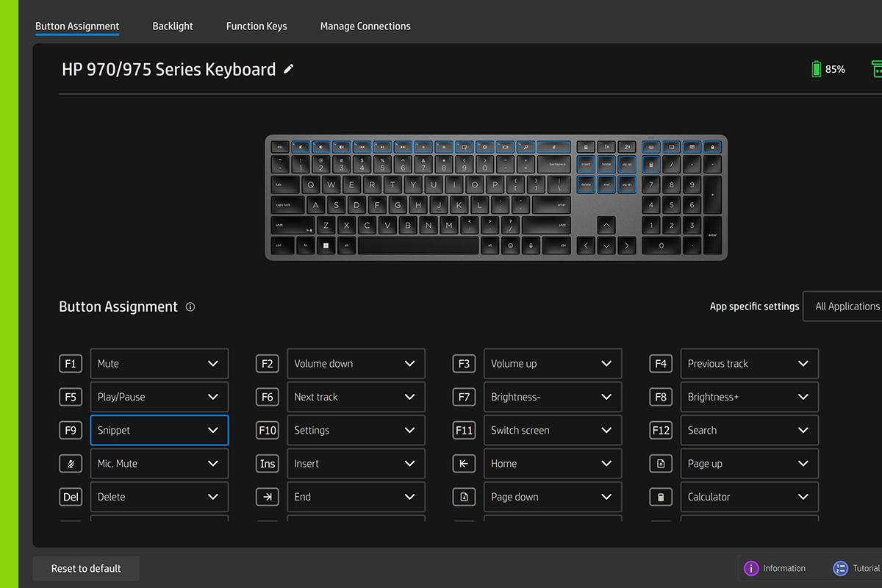Expand the F9 Snippet dropdown
This screenshot has height=588, width=882.
[x=159, y=431]
